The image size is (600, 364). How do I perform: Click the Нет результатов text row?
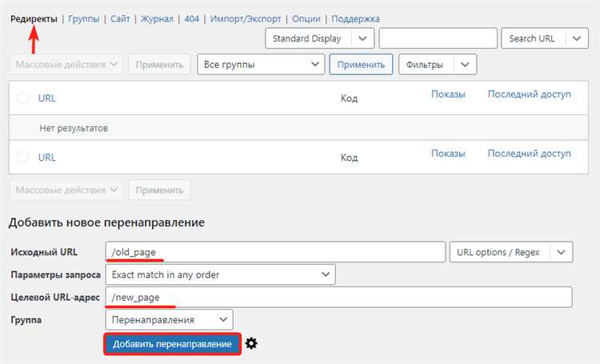[298, 128]
